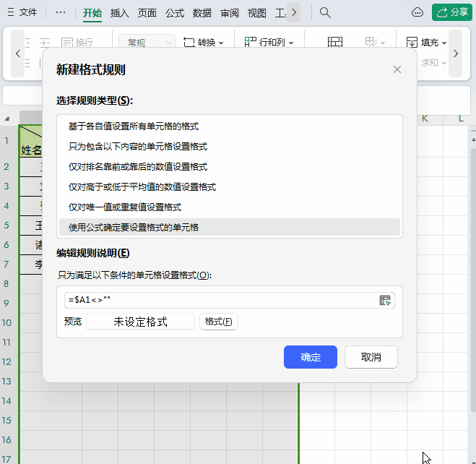Screen dimensions: 476x464
Task: Click the vertical scrollbar thumb
Action: (473, 280)
